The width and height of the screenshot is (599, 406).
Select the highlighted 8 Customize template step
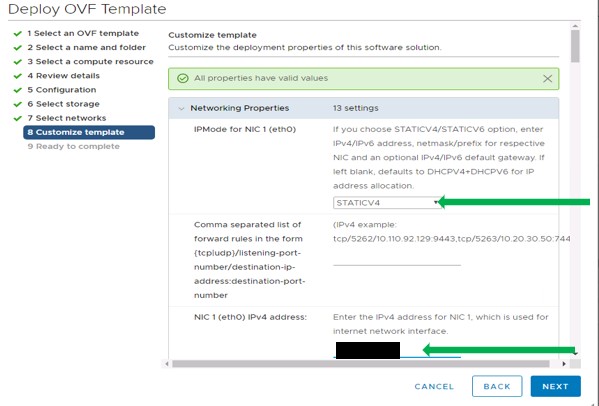coord(89,133)
